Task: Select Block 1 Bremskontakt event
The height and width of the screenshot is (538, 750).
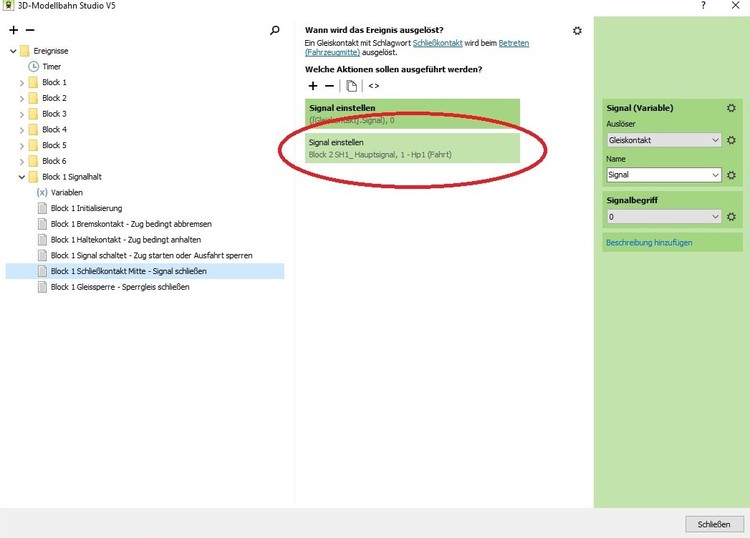Action: pyautogui.click(x=131, y=224)
